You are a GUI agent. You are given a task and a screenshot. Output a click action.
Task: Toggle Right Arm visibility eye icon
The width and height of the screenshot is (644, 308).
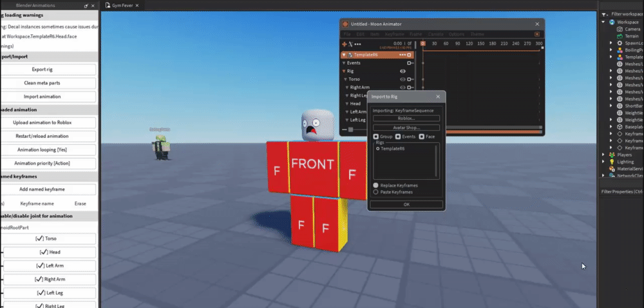click(403, 88)
